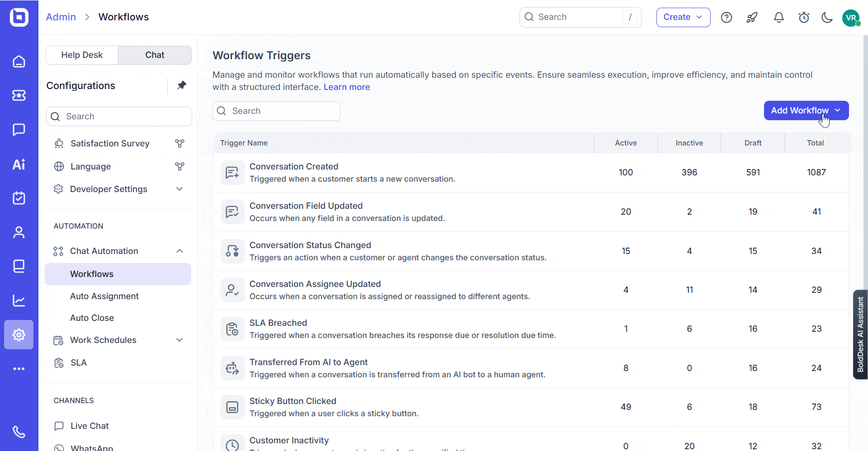Expand the Work Schedules section
Screen dimensions: 868x451
[179, 340]
